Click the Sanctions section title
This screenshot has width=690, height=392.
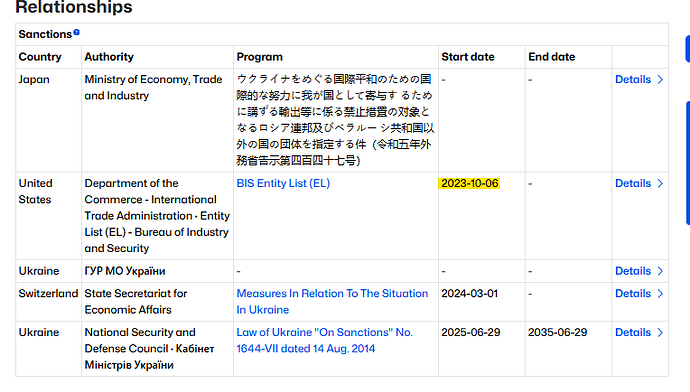point(45,34)
